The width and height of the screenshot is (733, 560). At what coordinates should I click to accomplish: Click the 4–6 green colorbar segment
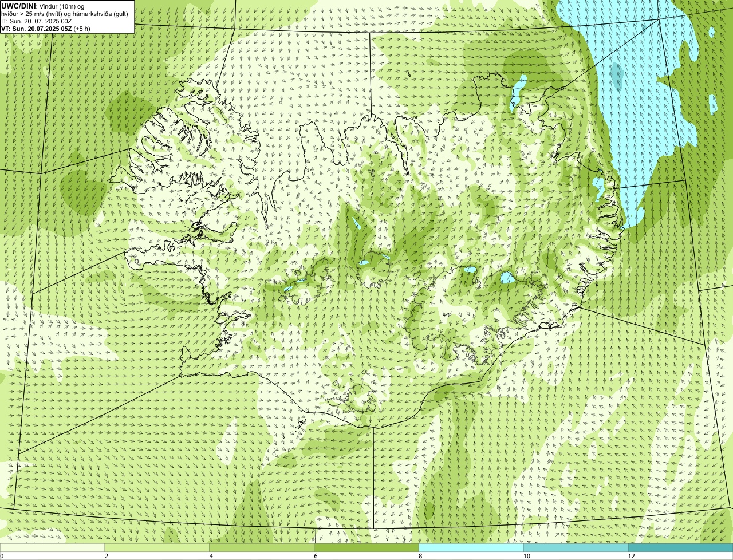coord(262,547)
